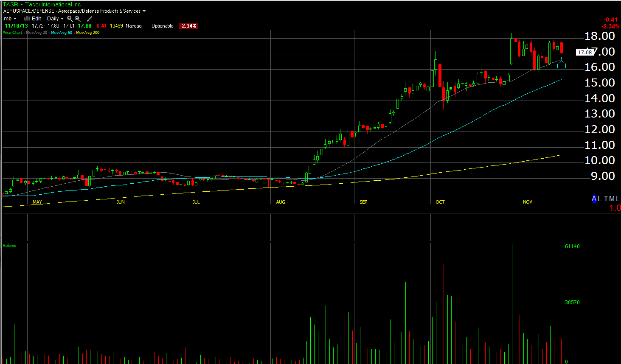Click the 14.00 price axis label
Image resolution: width=621 pixels, height=364 pixels.
tap(600, 98)
